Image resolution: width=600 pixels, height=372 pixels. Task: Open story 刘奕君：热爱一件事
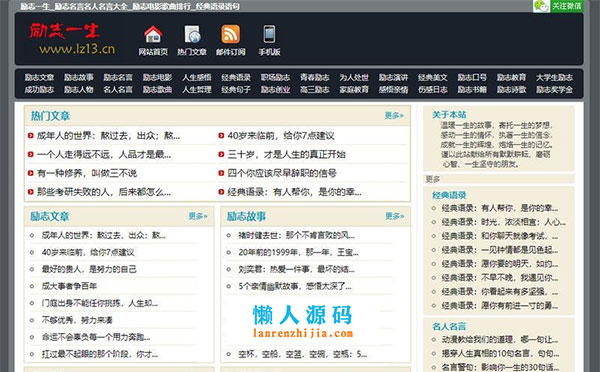pos(297,269)
